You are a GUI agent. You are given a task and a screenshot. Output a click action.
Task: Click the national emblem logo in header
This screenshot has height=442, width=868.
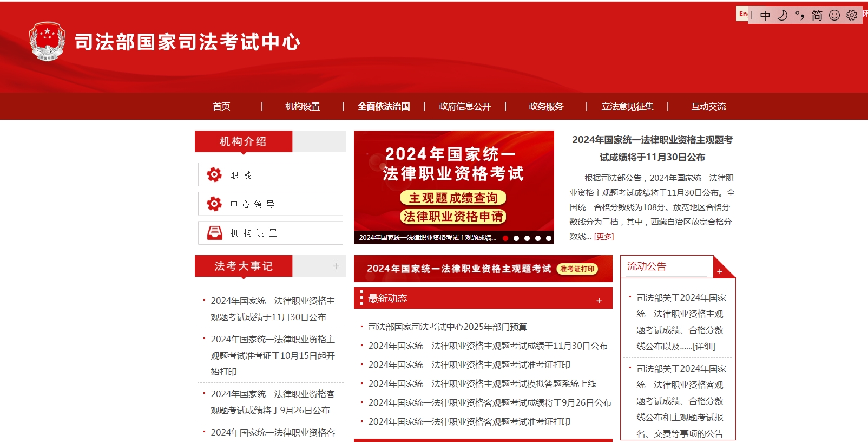(x=48, y=41)
